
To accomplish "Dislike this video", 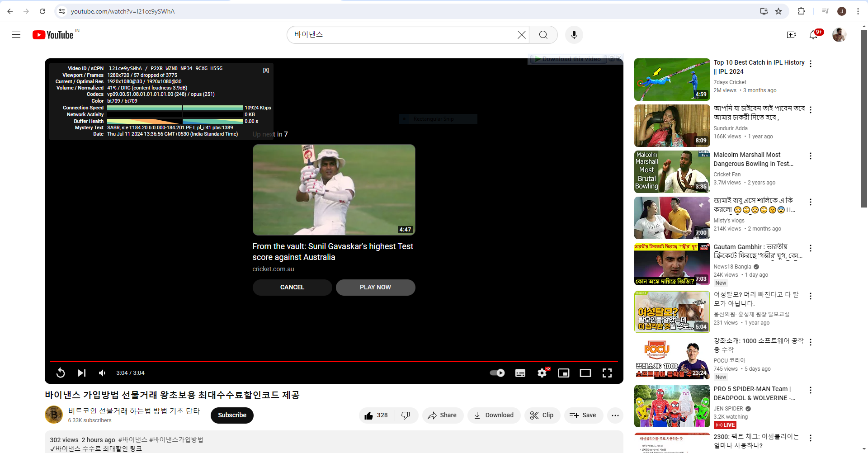I will tap(406, 415).
